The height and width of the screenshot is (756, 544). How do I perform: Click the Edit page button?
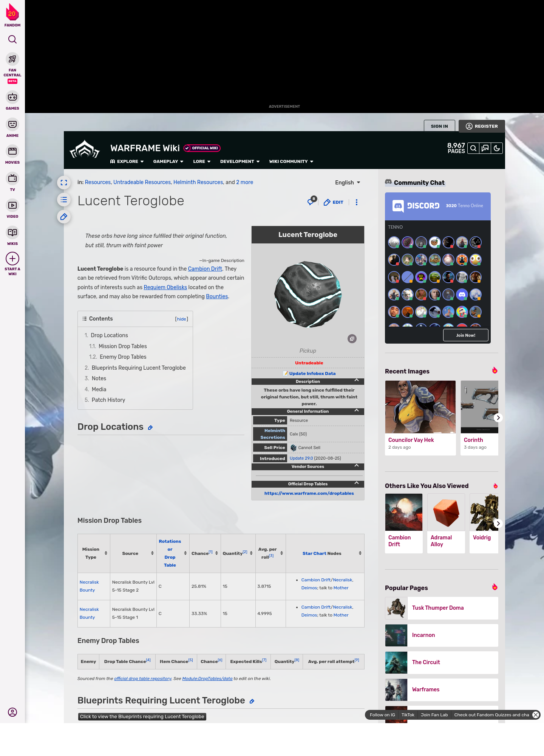click(334, 202)
